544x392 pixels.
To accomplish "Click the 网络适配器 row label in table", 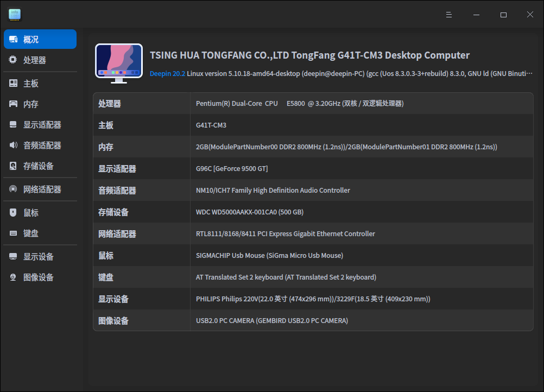I will (117, 234).
